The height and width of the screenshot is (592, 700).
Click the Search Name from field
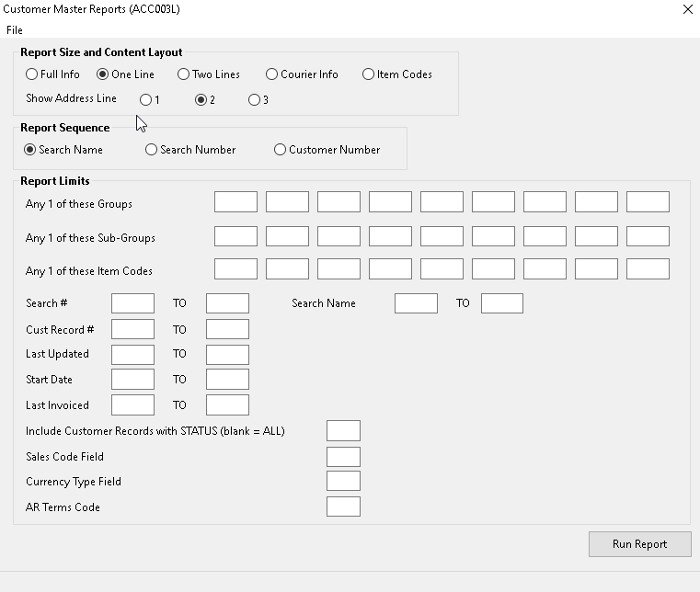point(416,303)
